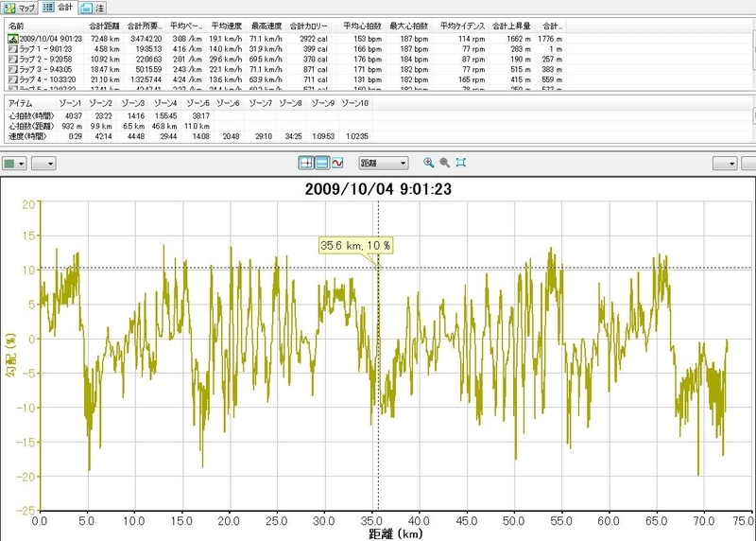Click the chart title 2009/10/04 9:01:23
This screenshot has height=541, width=756.
pos(378,189)
